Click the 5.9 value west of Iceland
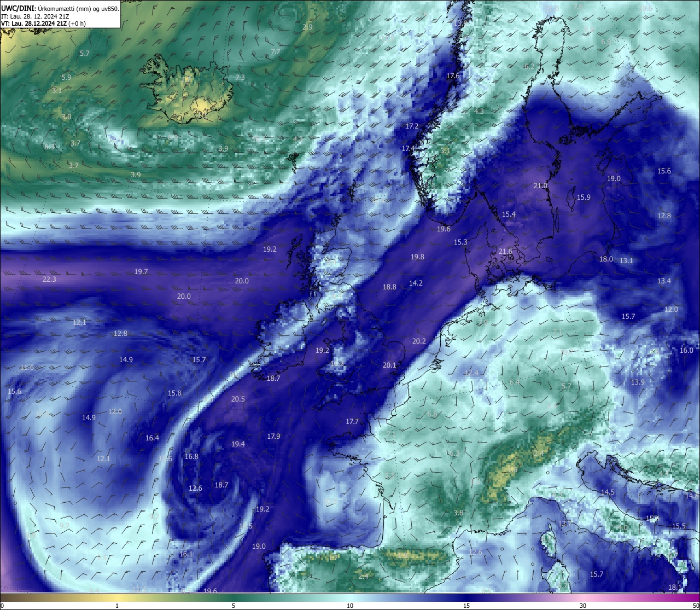Image resolution: width=700 pixels, height=610 pixels. pyautogui.click(x=66, y=78)
